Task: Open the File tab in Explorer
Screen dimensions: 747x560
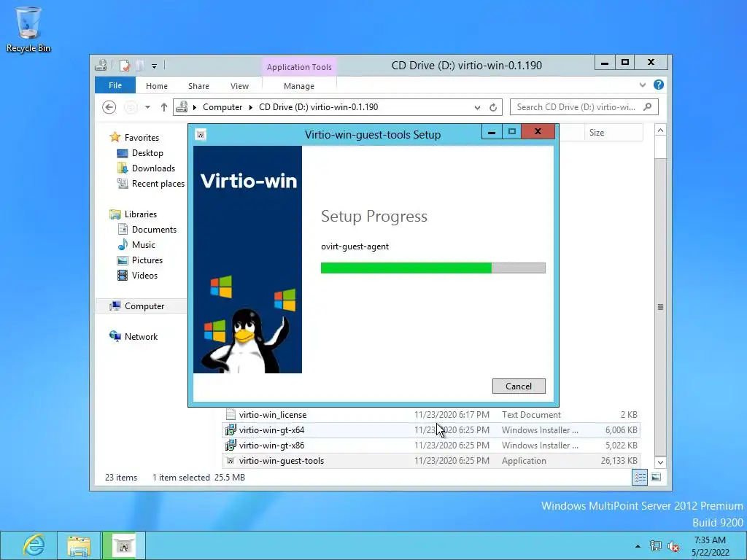Action: (115, 86)
